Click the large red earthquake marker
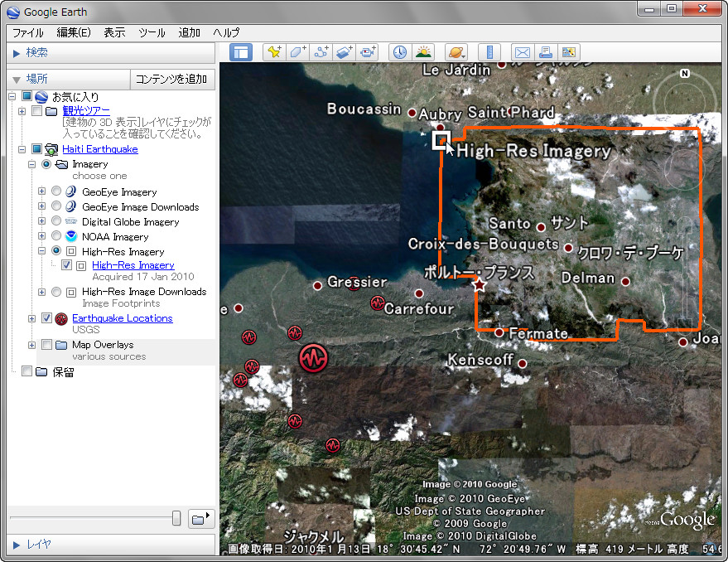This screenshot has height=562, width=728. [x=314, y=359]
